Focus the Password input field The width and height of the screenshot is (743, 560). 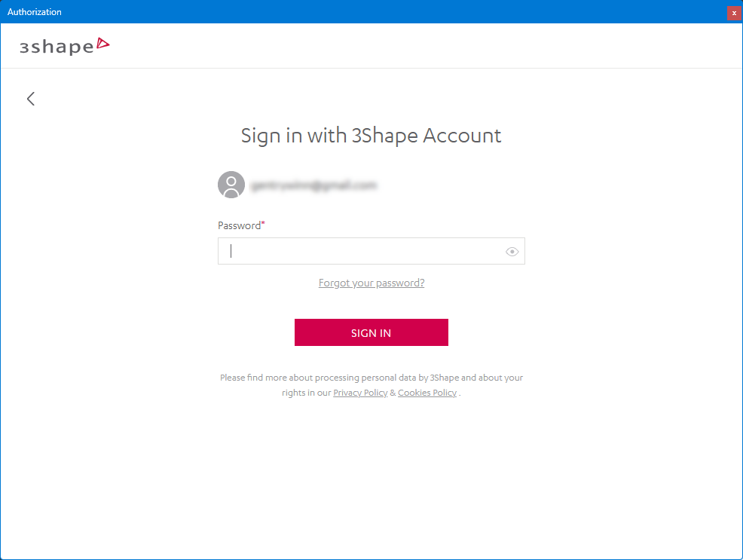(362, 252)
